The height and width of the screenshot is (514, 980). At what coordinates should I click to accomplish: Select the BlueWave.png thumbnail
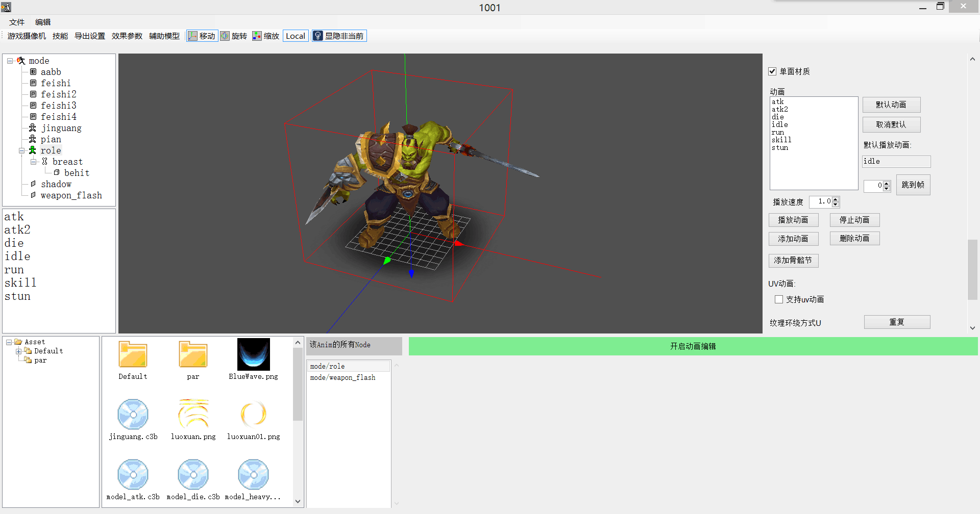pyautogui.click(x=254, y=354)
